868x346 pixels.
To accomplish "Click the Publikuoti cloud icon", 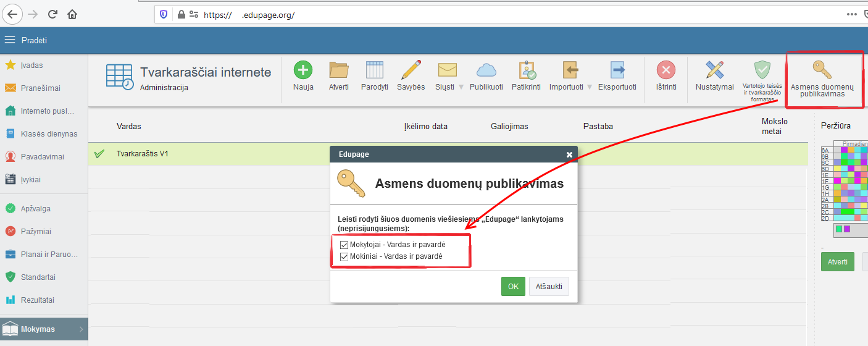I will coord(486,70).
